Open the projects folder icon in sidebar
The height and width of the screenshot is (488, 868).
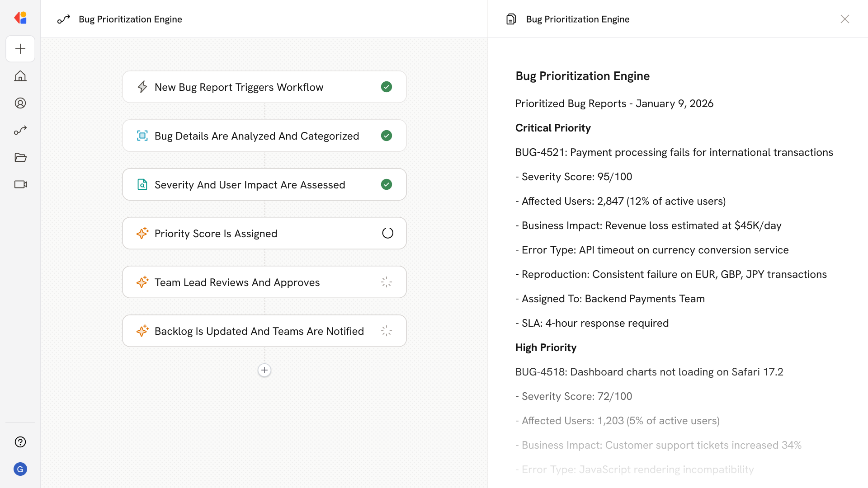point(20,157)
